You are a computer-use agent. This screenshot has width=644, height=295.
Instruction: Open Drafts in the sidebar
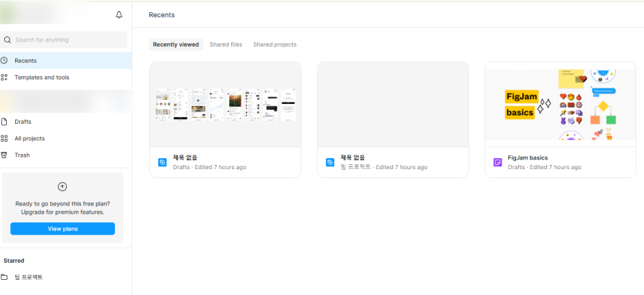pos(66,122)
